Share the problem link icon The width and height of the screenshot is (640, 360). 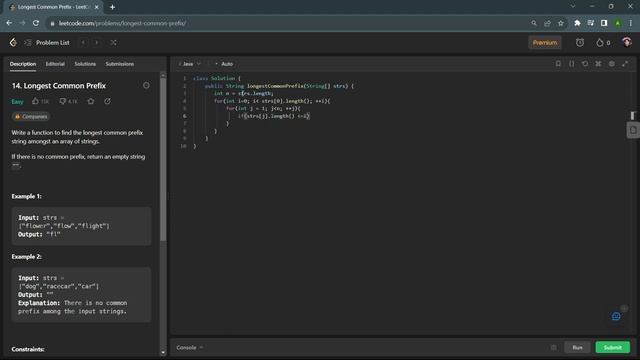tap(107, 101)
